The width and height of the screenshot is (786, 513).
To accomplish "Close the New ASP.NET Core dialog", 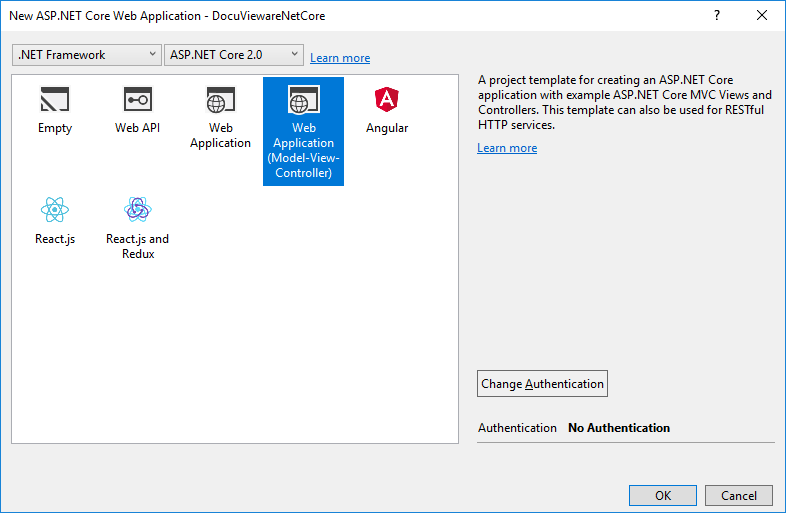I will click(x=761, y=16).
